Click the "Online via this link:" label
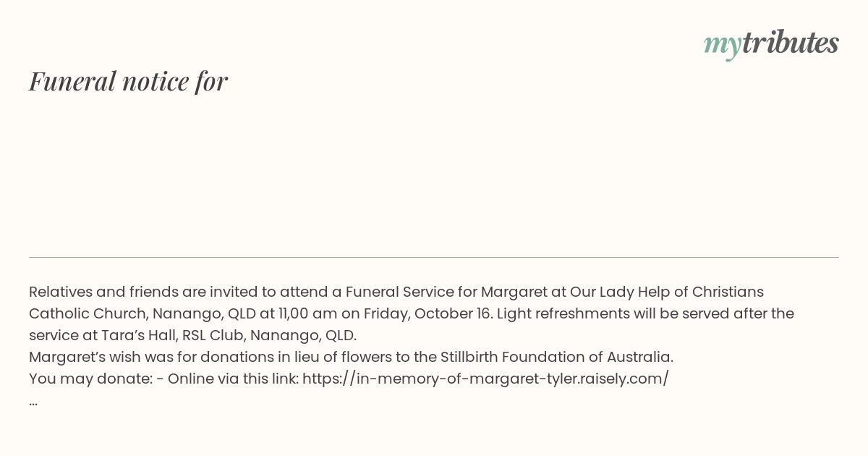The width and height of the screenshot is (868, 456). pyautogui.click(x=233, y=379)
